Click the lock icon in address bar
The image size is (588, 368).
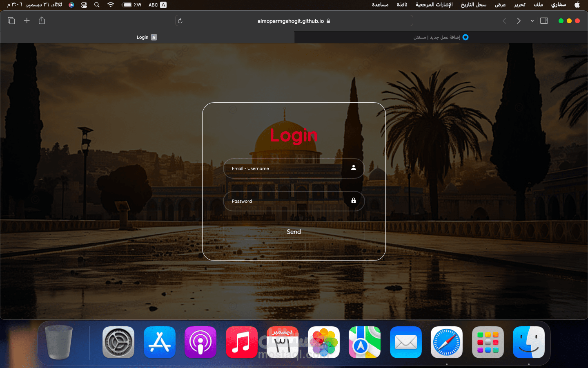(328, 21)
